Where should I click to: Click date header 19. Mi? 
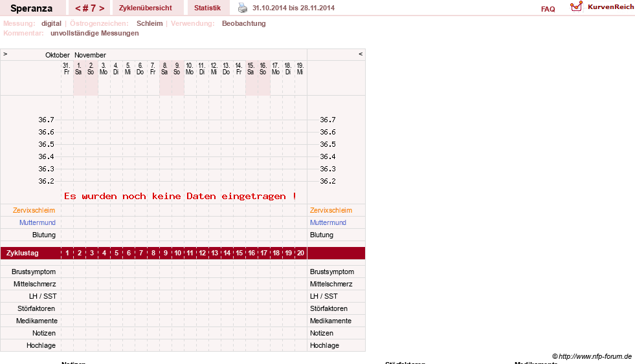pos(300,69)
